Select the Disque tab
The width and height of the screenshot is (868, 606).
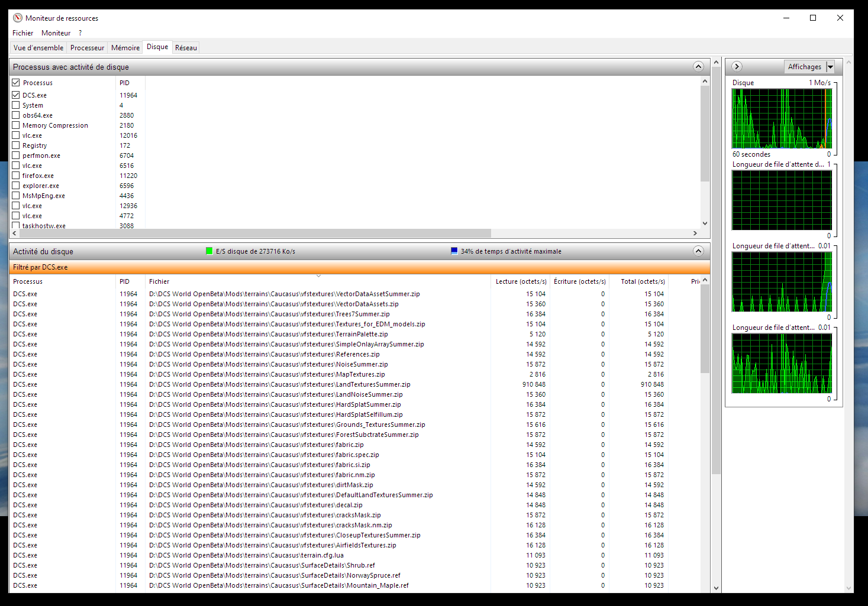click(x=157, y=47)
